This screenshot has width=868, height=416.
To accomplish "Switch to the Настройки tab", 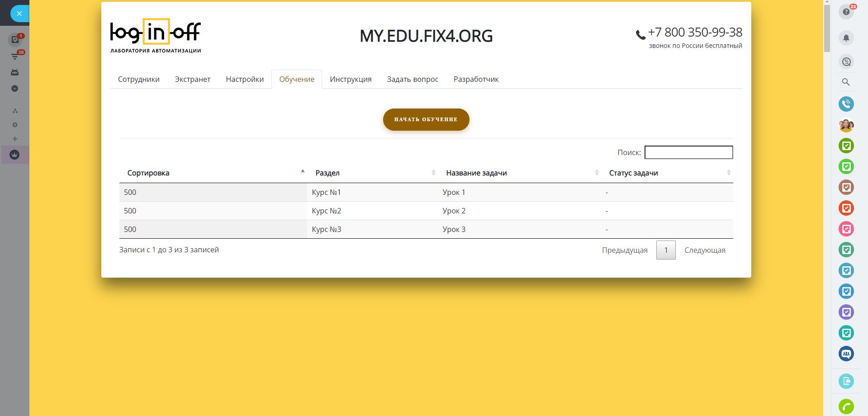I will tap(245, 79).
